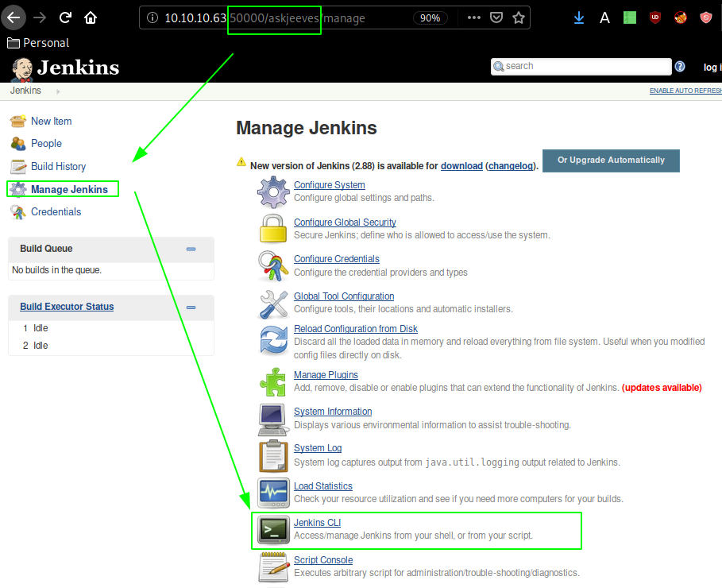Viewport: 722px width, 588px height.
Task: Click the Build History notepad icon
Action: (18, 166)
